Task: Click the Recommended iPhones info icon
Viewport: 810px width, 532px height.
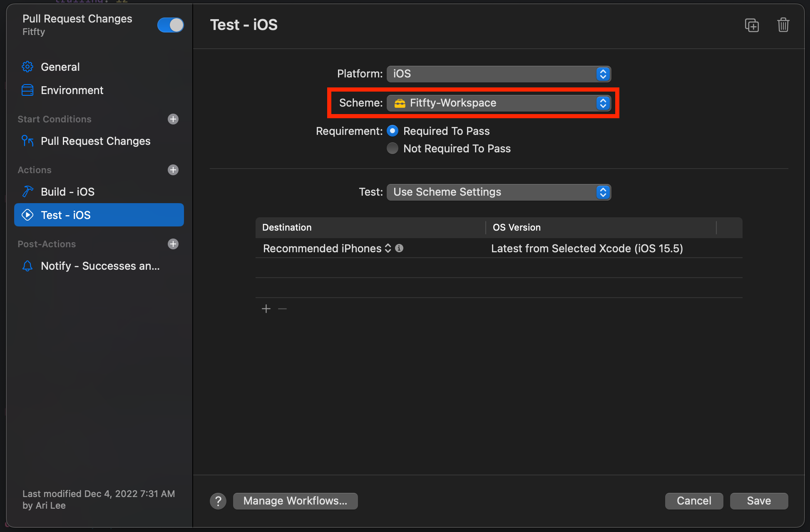Action: click(399, 249)
